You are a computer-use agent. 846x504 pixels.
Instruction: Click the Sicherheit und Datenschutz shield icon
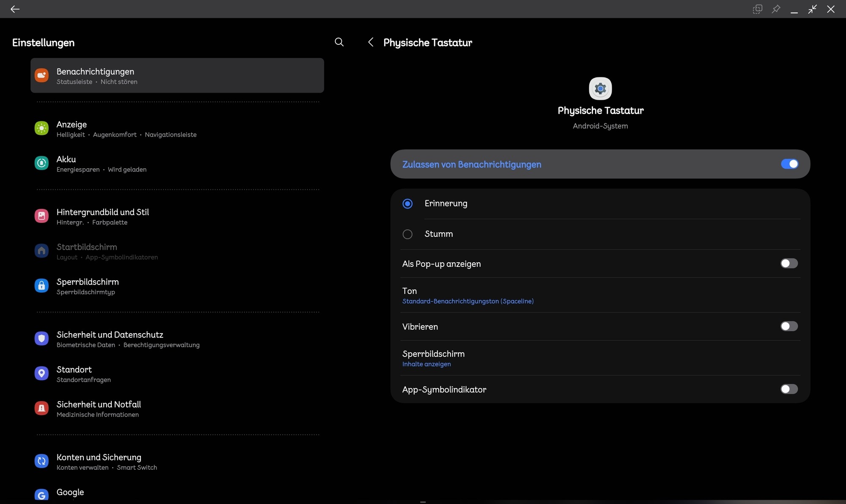point(41,338)
